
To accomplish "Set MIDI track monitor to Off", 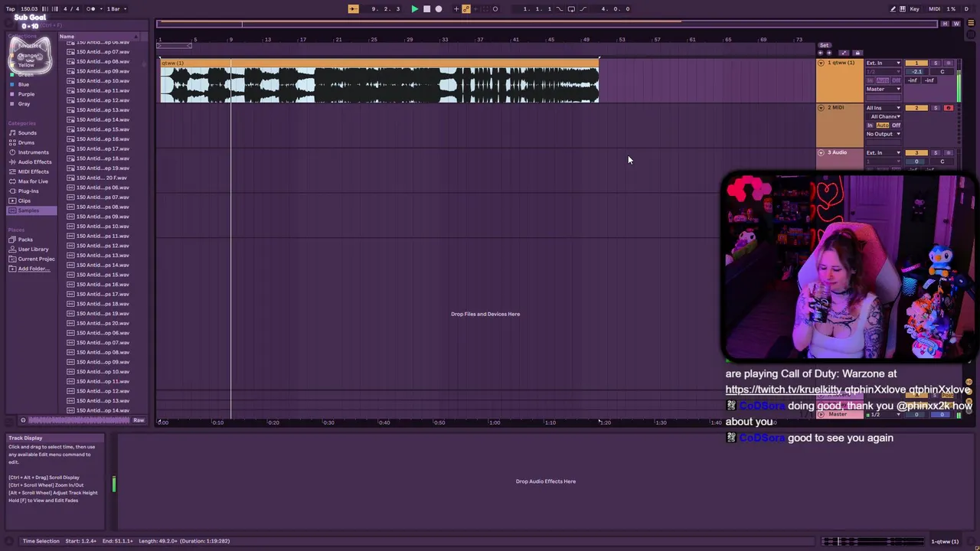I will (896, 126).
